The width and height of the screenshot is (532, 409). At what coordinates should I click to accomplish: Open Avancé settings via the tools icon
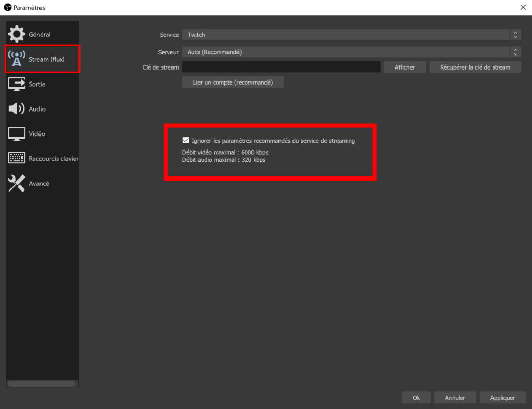pyautogui.click(x=17, y=184)
